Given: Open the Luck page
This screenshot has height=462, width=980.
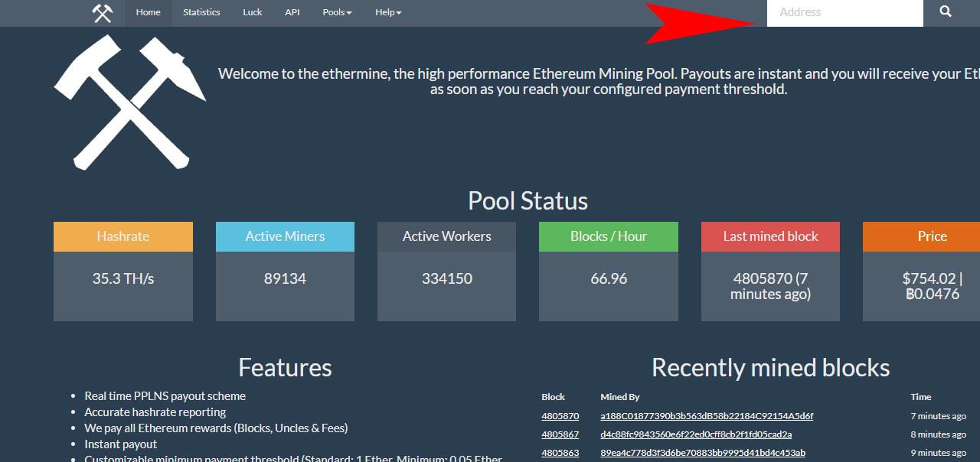Looking at the screenshot, I should [253, 12].
